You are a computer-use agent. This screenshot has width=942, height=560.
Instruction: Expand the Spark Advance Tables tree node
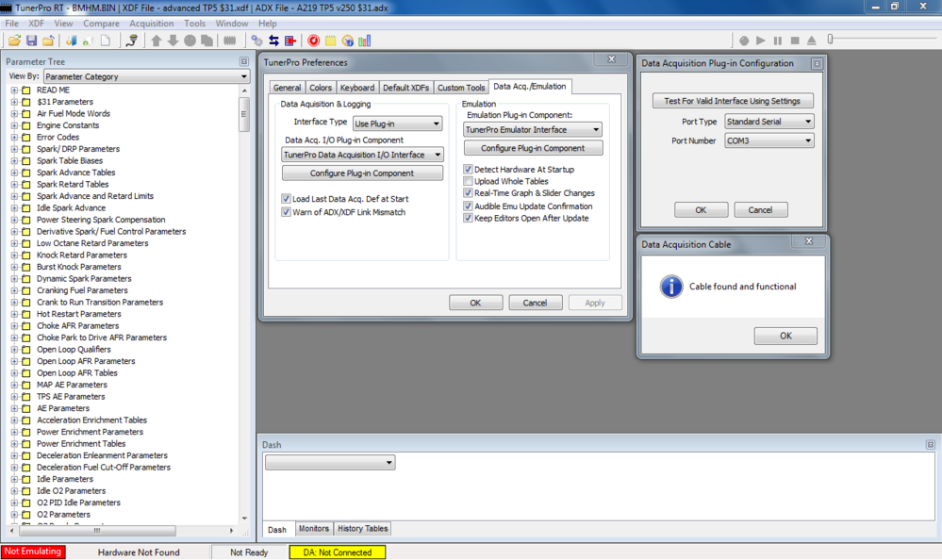coord(14,173)
